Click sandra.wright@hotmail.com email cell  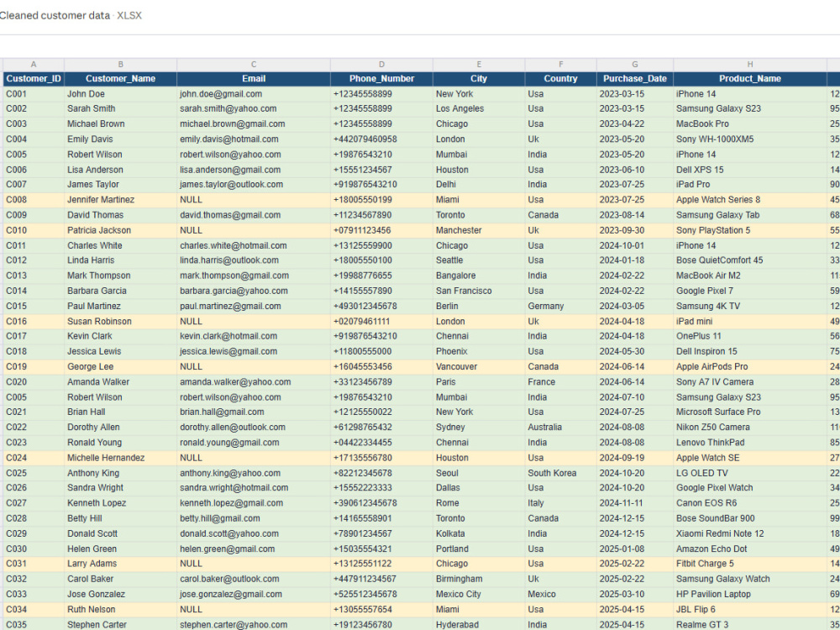point(254,487)
